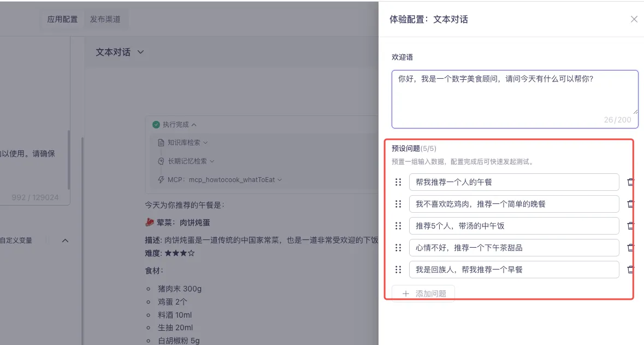644x345 pixels.
Task: Switch to the 应用配置 tab
Action: click(62, 19)
